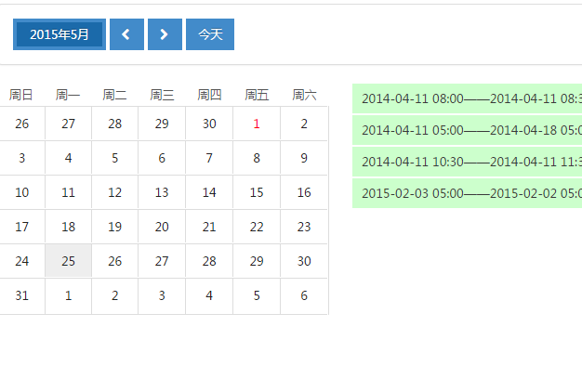Click the 周日 column header
Image resolution: width=582 pixels, height=392 pixels.
[x=21, y=95]
